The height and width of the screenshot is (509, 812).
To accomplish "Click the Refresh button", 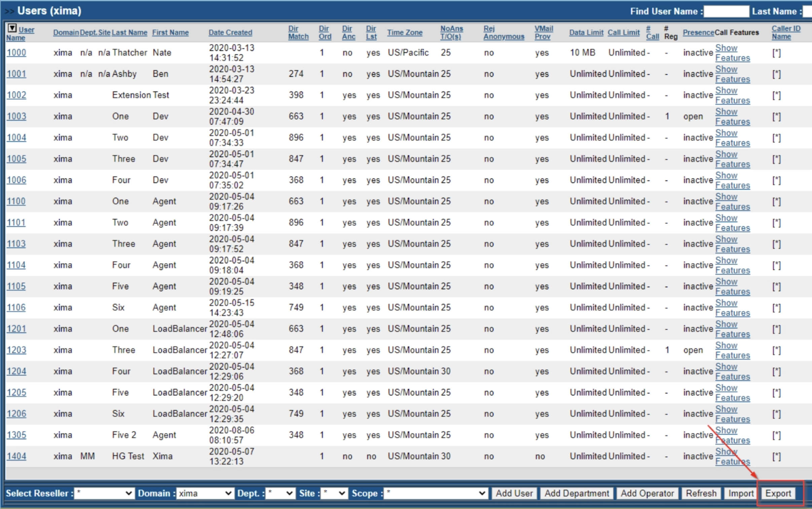I will pyautogui.click(x=701, y=493).
